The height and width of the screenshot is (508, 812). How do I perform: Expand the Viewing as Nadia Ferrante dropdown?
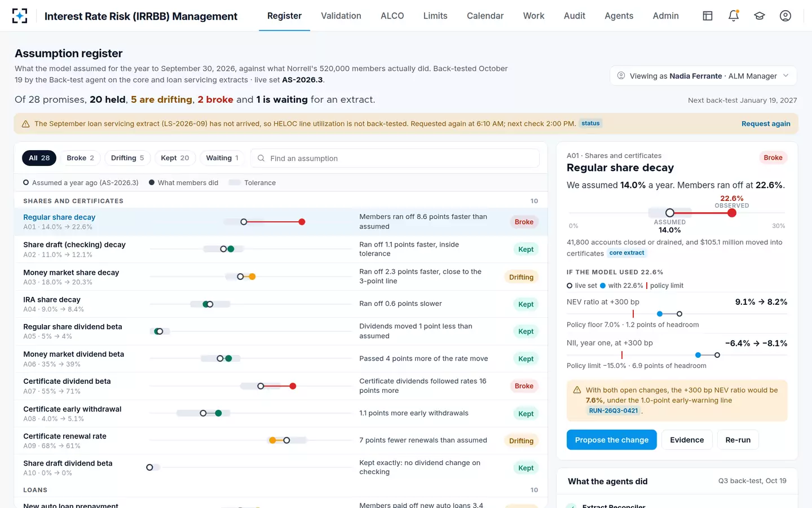pos(703,76)
